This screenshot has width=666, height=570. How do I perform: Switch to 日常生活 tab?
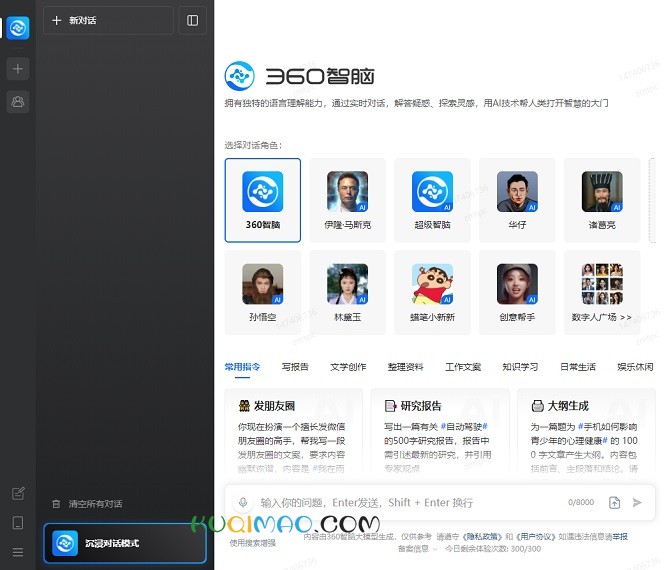[x=578, y=367]
